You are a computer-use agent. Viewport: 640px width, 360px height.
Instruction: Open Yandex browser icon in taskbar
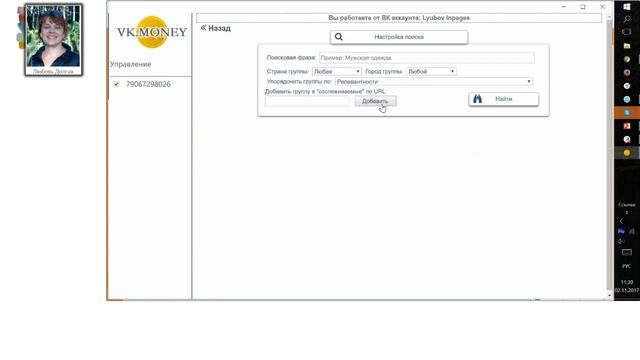coord(627,86)
